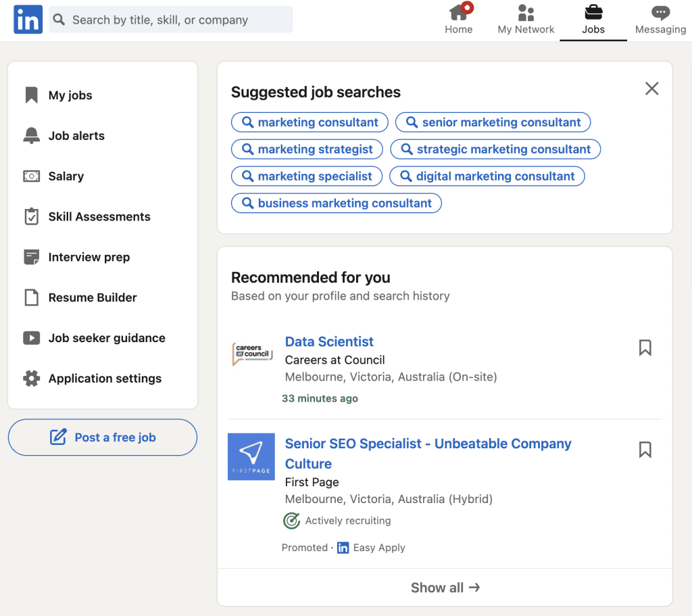692x616 pixels.
Task: Pick business marketing consultant suggestion
Action: [337, 203]
